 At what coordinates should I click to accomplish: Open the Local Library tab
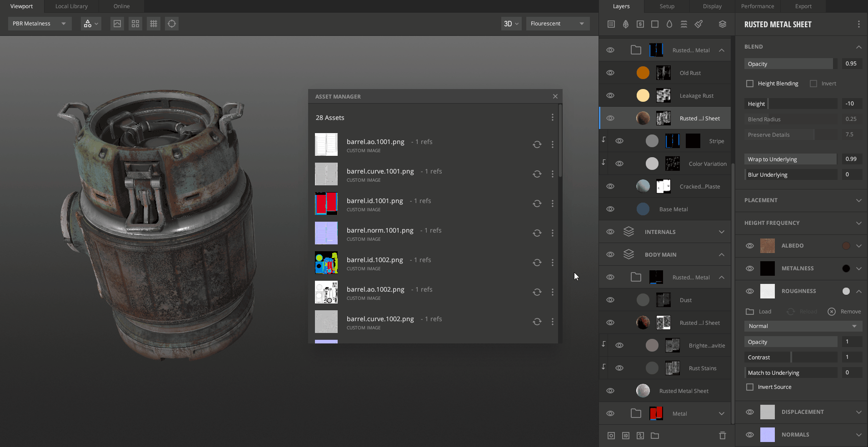(71, 6)
